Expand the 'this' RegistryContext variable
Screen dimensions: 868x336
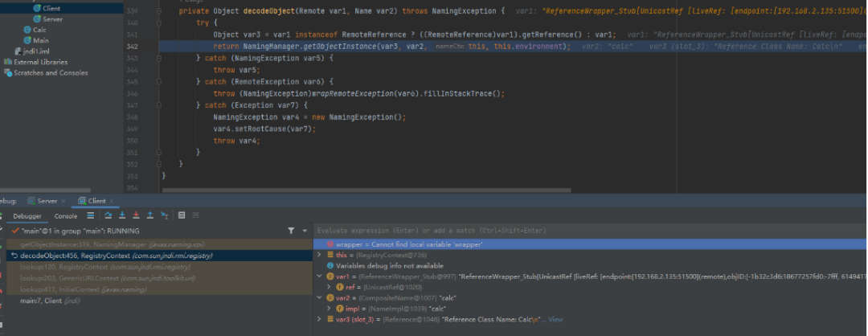pyautogui.click(x=319, y=255)
